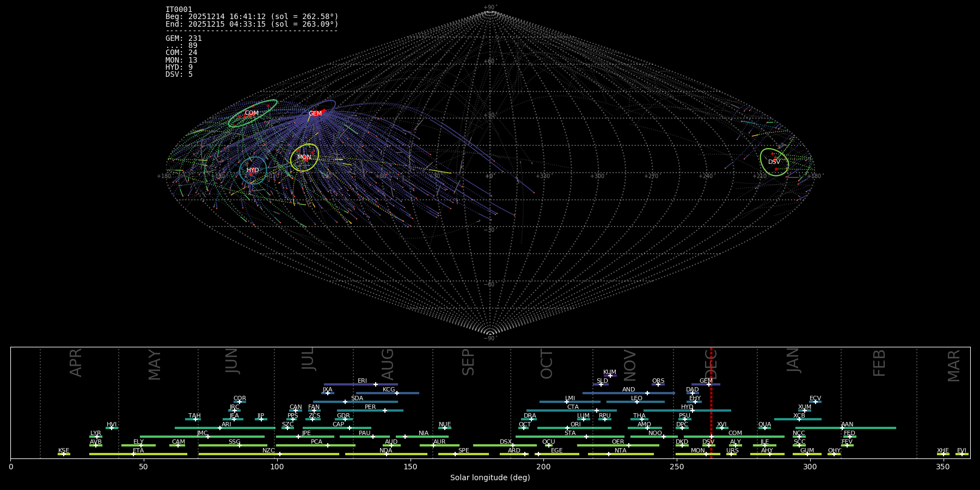
Task: Click the 'End: 20251215 04:33:15' line
Action: pos(252,24)
